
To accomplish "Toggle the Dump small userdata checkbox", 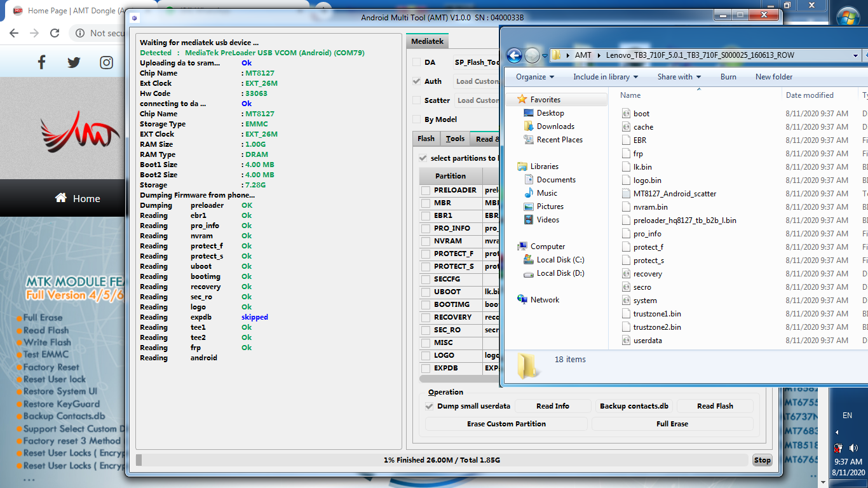I will click(430, 406).
